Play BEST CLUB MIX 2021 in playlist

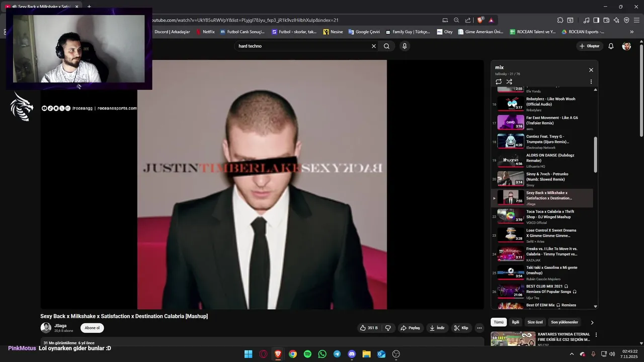(542, 292)
